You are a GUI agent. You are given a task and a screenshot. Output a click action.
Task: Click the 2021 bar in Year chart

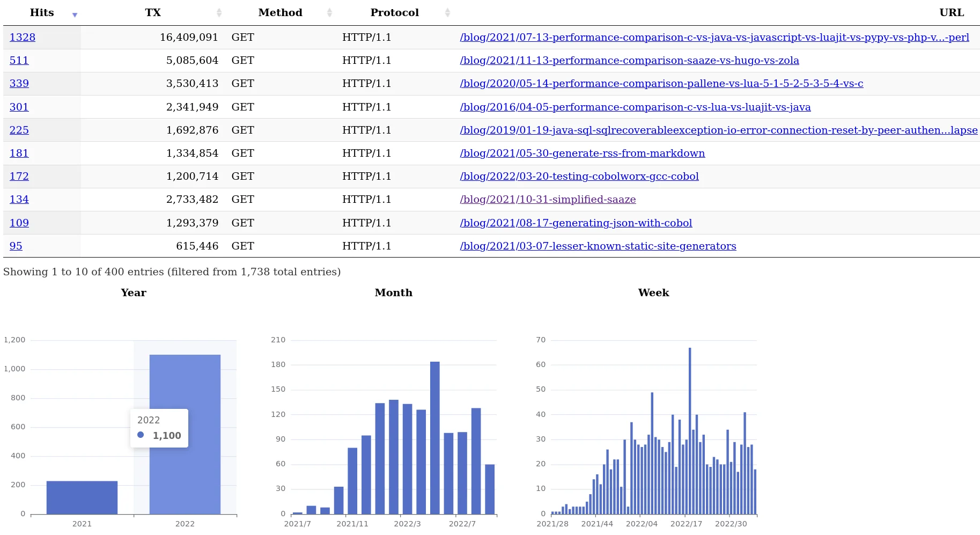(x=82, y=497)
